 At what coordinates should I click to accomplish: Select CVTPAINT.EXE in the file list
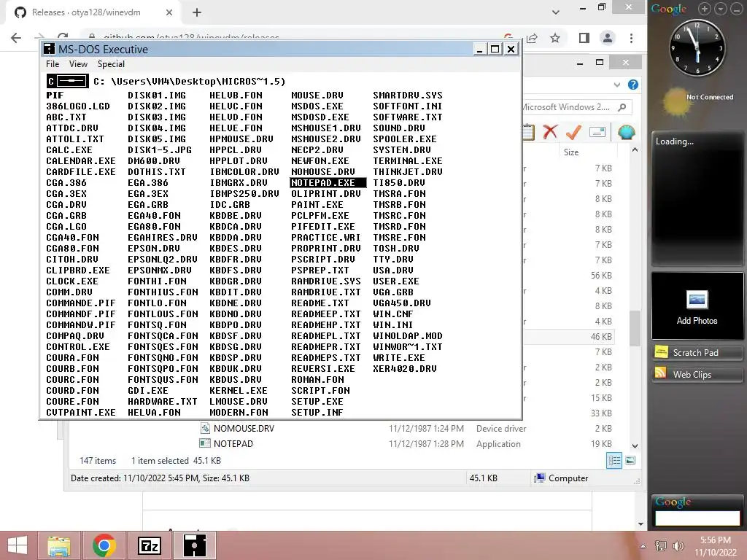click(80, 413)
